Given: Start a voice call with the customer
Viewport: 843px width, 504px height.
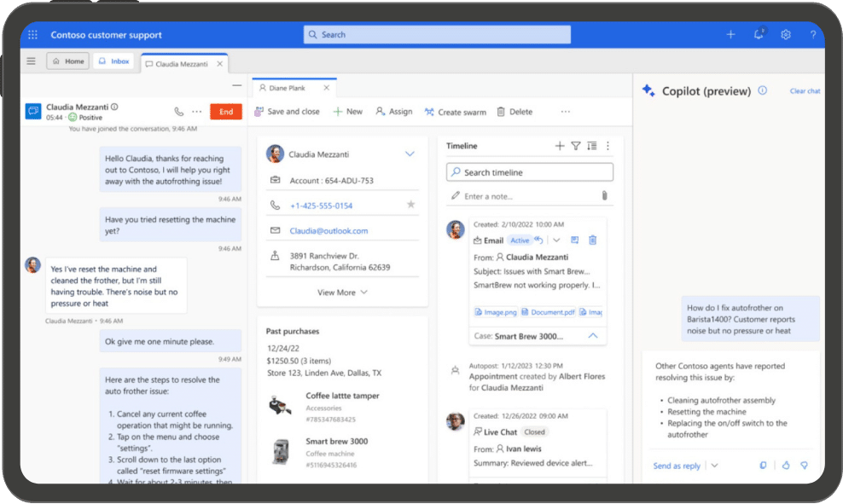Looking at the screenshot, I should [x=179, y=112].
